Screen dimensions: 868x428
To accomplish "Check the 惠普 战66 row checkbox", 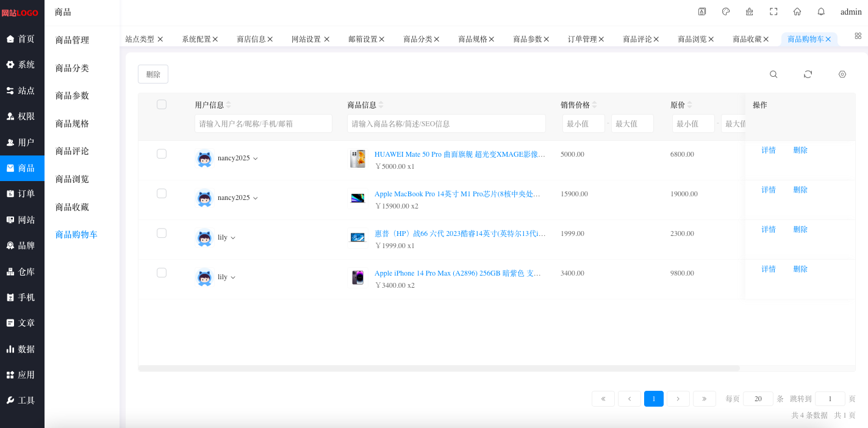I will [162, 233].
